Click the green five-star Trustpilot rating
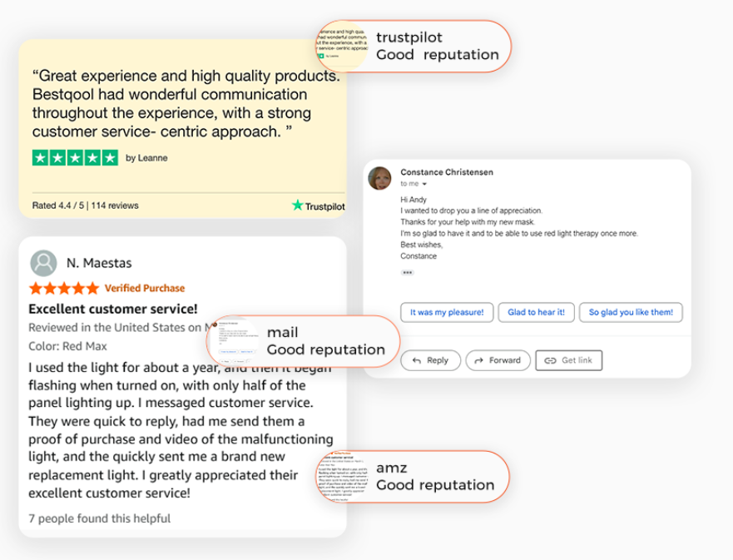Image resolution: width=733 pixels, height=560 pixels. click(x=75, y=157)
